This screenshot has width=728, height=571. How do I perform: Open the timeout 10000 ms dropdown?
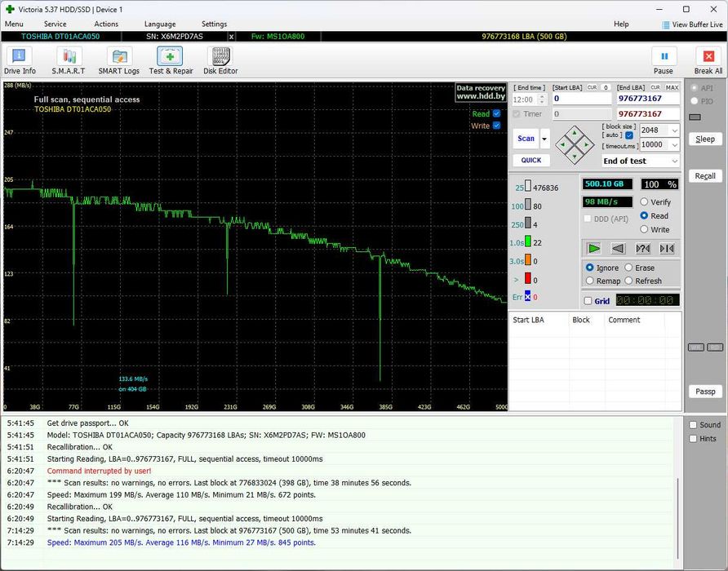pyautogui.click(x=674, y=144)
